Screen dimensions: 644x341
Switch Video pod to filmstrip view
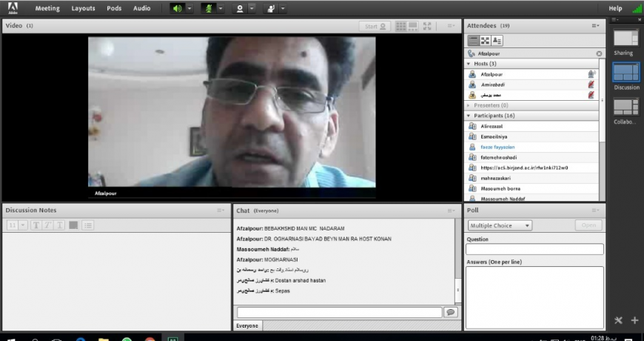point(413,27)
